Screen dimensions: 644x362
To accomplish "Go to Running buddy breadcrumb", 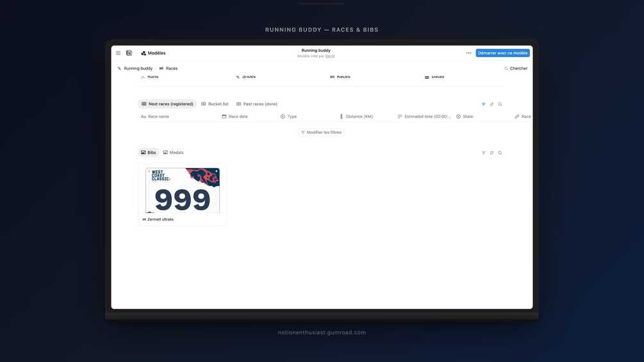I will click(135, 69).
